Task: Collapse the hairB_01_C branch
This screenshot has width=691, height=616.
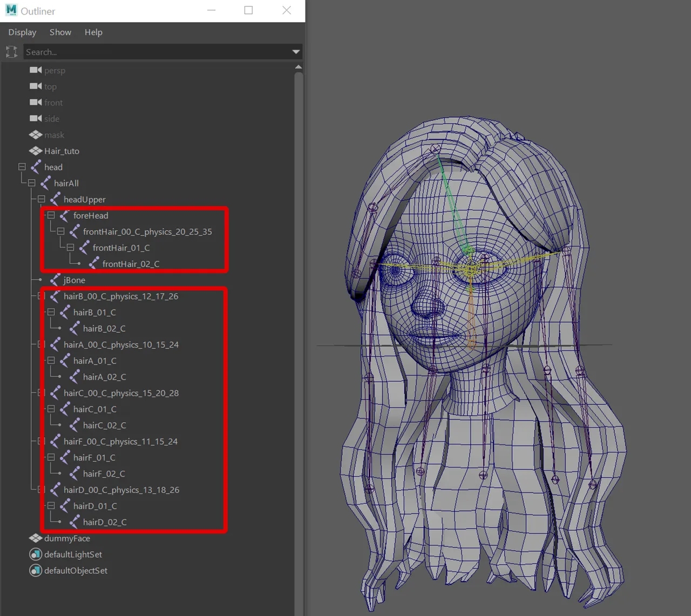Action: (51, 312)
